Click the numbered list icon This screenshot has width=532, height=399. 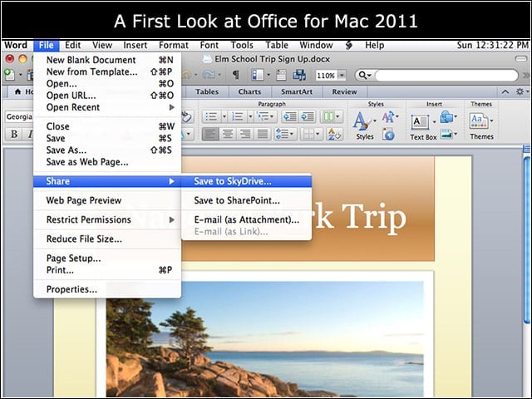tap(238, 116)
